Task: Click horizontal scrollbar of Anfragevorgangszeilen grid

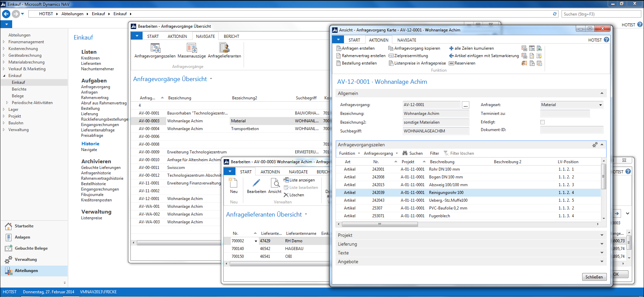Action: pyautogui.click(x=380, y=224)
